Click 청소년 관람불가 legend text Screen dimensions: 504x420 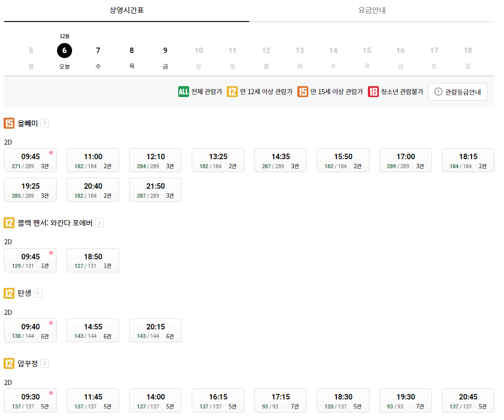point(402,92)
